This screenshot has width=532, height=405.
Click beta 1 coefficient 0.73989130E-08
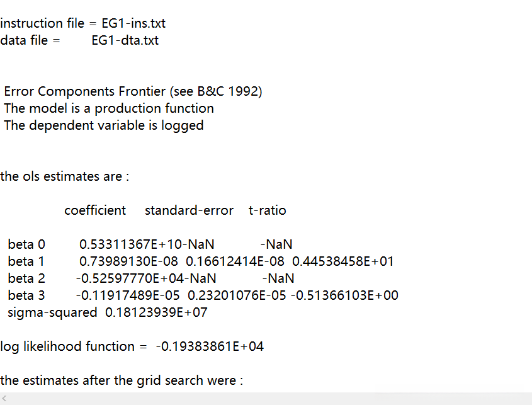(x=128, y=261)
